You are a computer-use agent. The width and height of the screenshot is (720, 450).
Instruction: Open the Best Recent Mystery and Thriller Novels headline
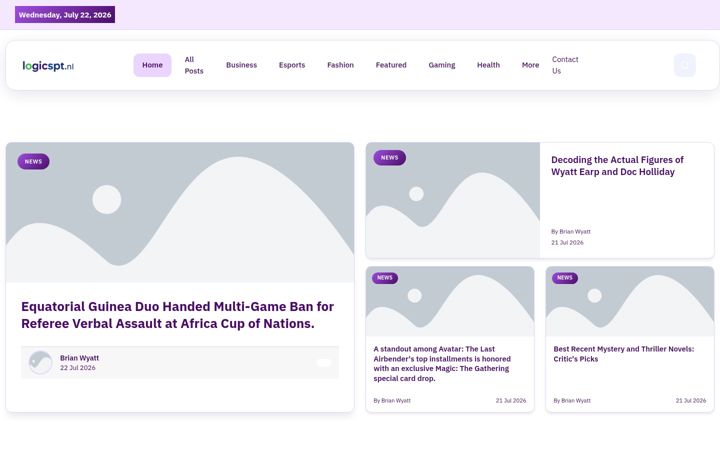point(624,354)
